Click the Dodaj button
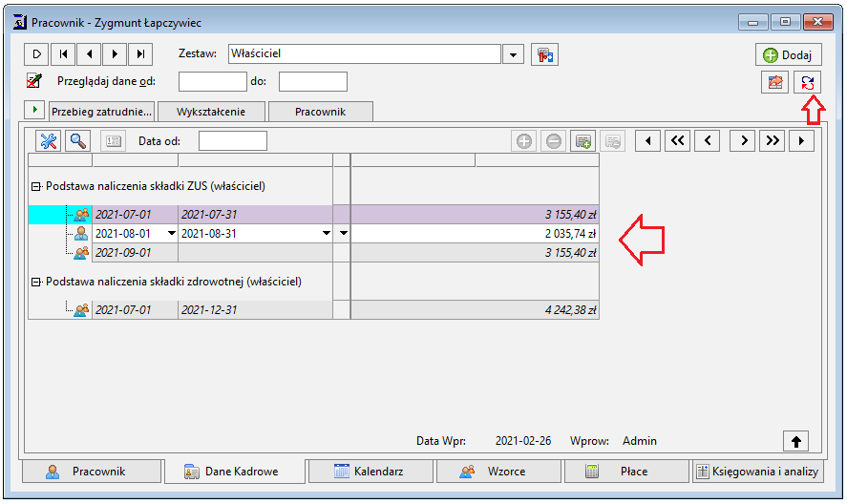This screenshot has height=504, width=847. click(788, 54)
